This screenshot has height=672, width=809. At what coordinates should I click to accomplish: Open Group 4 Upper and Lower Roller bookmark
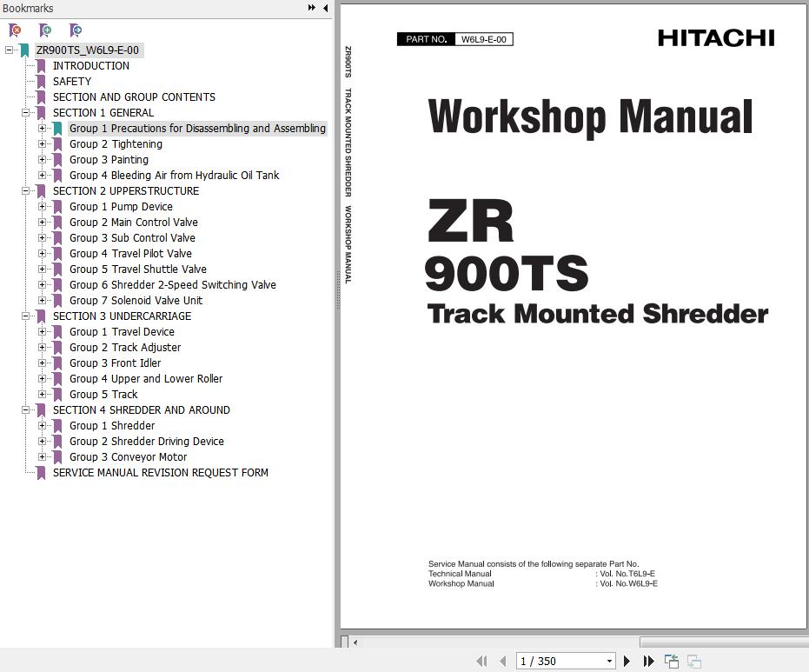146,379
